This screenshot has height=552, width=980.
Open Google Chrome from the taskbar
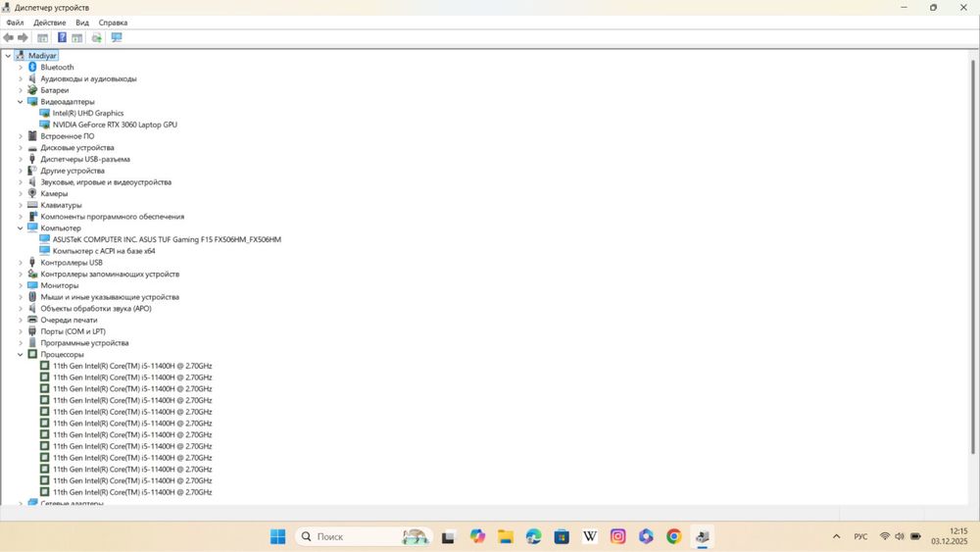coord(674,536)
